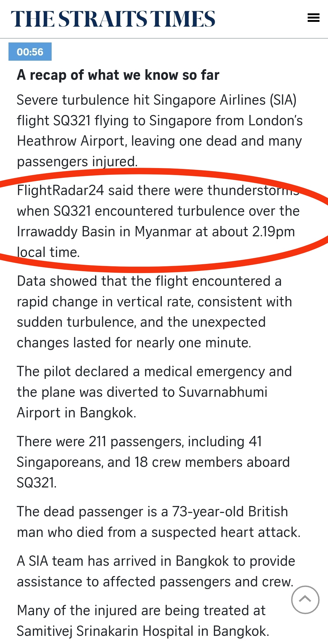The width and height of the screenshot is (328, 644).
Task: Click the paragraph about severe turbulence hitting SQ321
Action: (160, 131)
